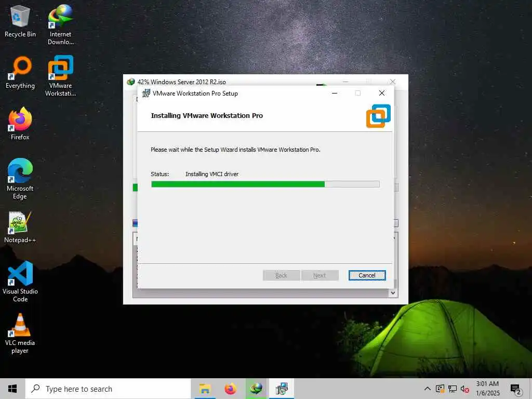Click the disabled Back button in setup

pos(281,275)
